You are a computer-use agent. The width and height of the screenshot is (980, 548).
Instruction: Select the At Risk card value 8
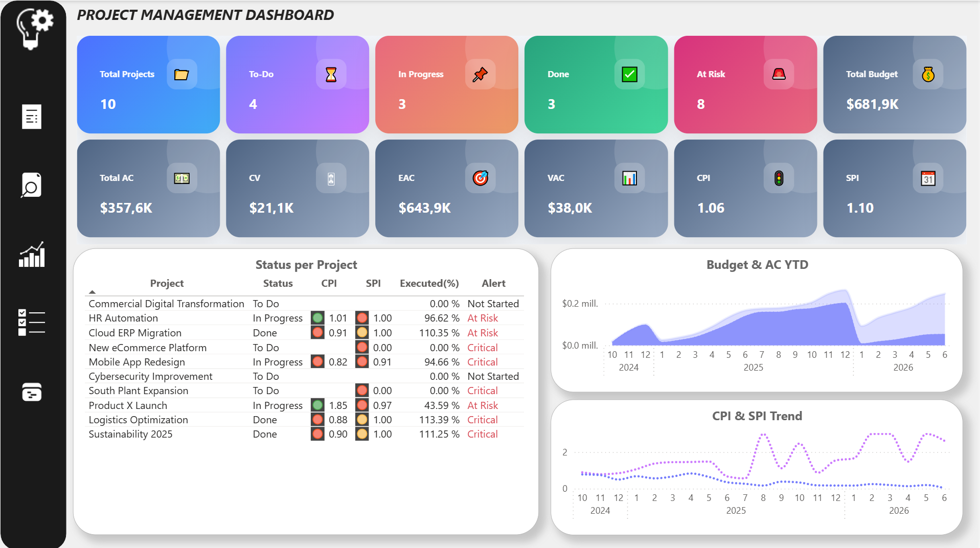701,104
